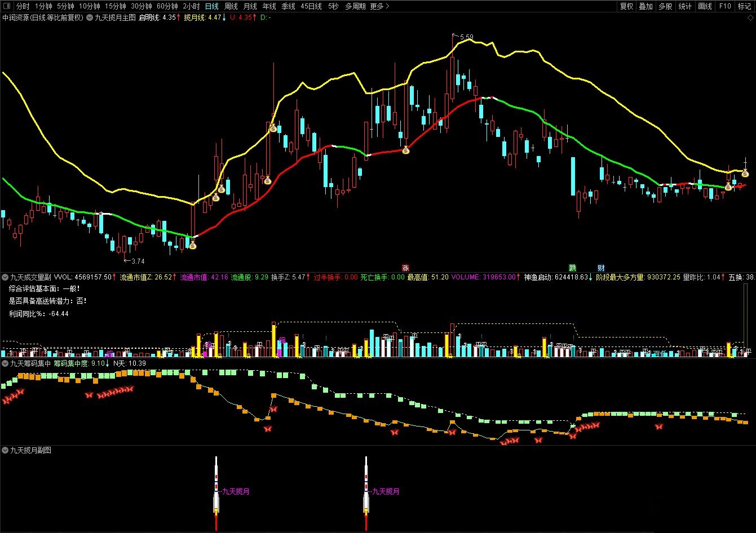The height and width of the screenshot is (533, 756).
Task: Toggle the sidebar panel icon at top-left
Action: (7, 6)
